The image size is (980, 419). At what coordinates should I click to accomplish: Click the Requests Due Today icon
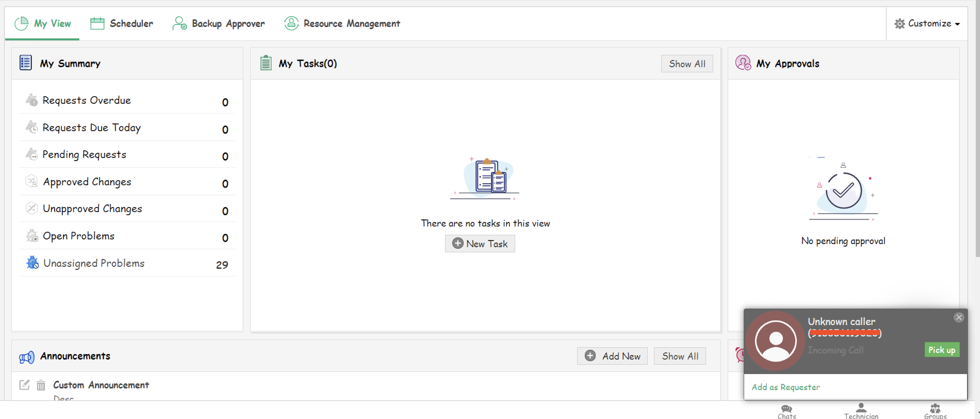click(x=32, y=127)
